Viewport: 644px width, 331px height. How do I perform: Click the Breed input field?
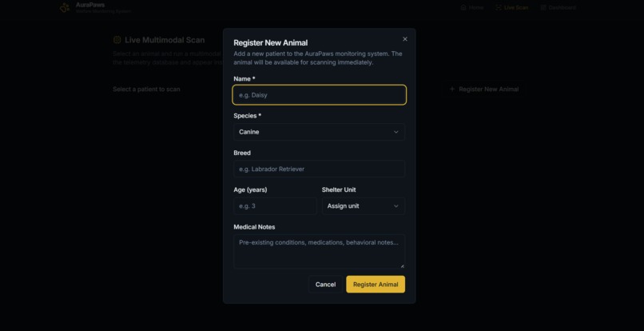(x=319, y=169)
